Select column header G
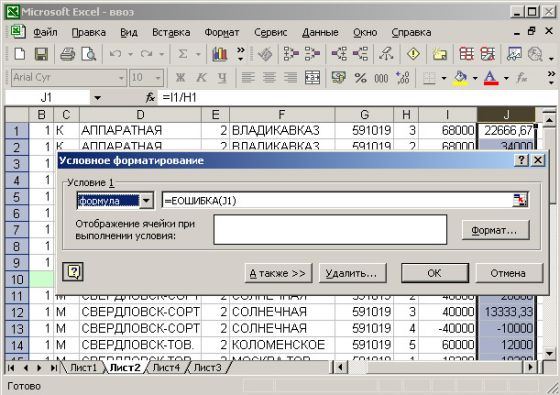This screenshot has width=560, height=395. pos(364,115)
